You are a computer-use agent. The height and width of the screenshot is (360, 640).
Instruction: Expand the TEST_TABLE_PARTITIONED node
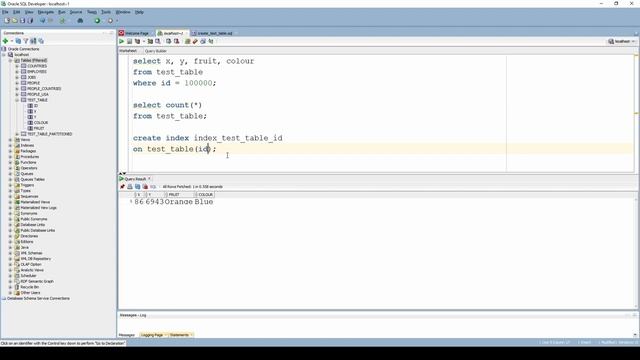pos(17,134)
